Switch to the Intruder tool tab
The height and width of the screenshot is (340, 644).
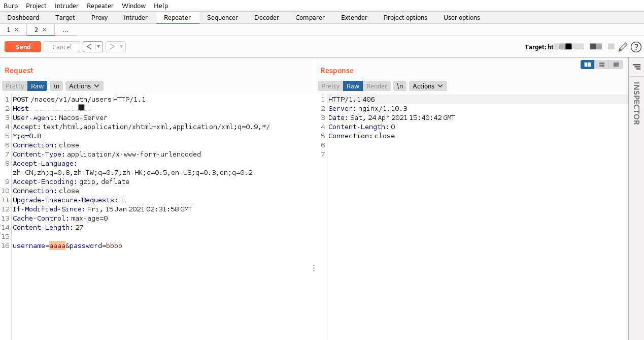pyautogui.click(x=135, y=17)
